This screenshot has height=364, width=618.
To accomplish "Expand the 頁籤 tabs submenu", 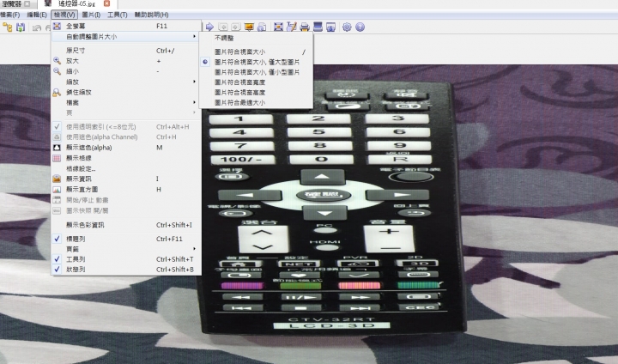I will pyautogui.click(x=126, y=249).
